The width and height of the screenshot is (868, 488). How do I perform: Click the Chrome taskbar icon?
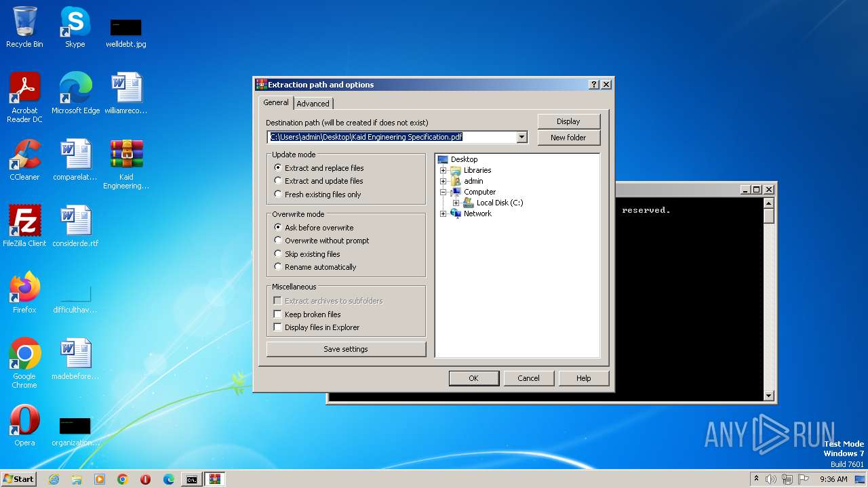coord(123,479)
